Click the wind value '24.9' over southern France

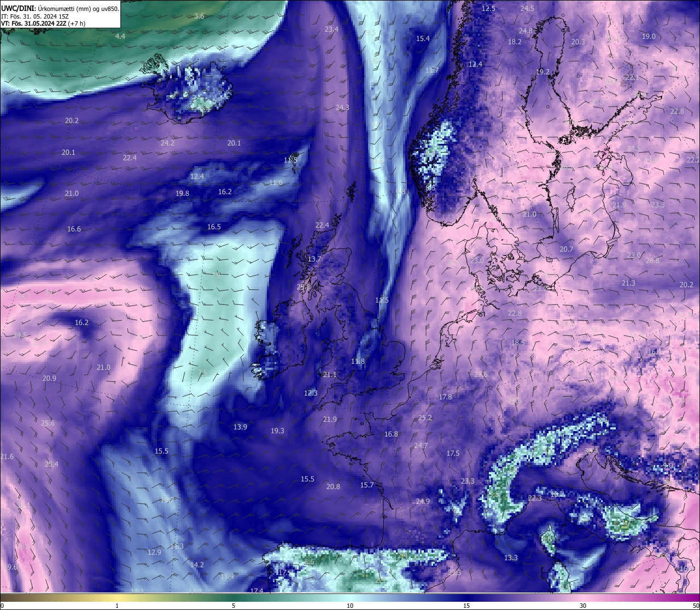pyautogui.click(x=423, y=502)
